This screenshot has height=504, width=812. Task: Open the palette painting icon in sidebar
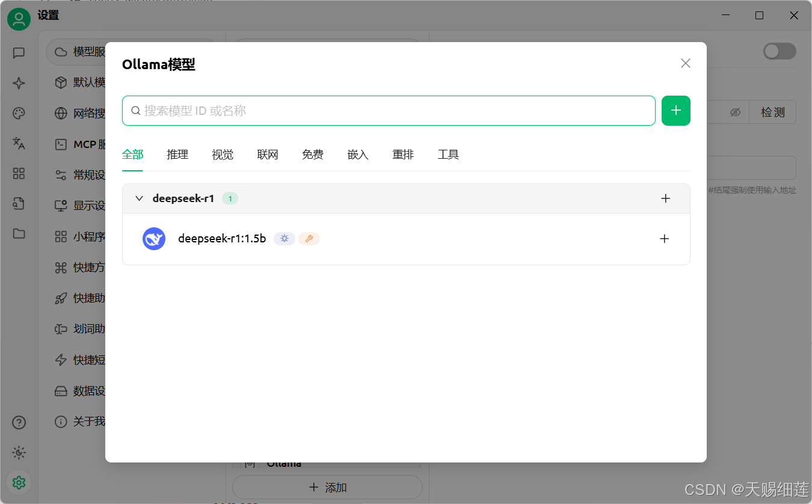pos(19,113)
